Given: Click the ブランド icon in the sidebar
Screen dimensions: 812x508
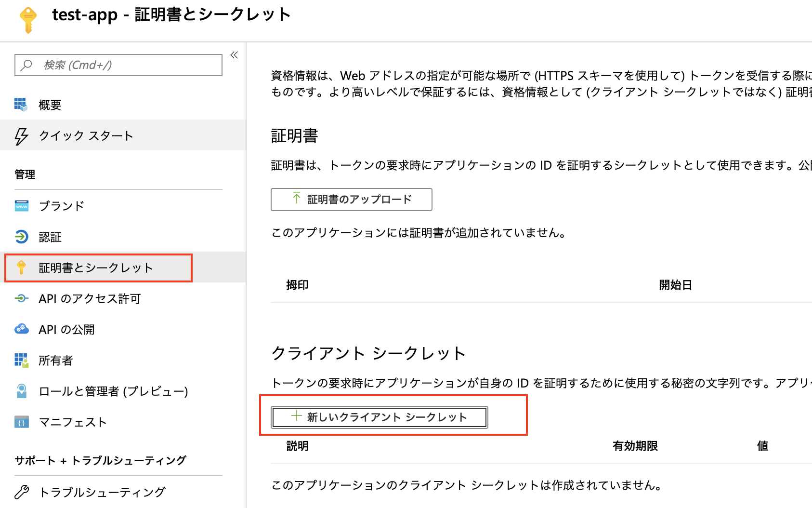Looking at the screenshot, I should [x=21, y=205].
